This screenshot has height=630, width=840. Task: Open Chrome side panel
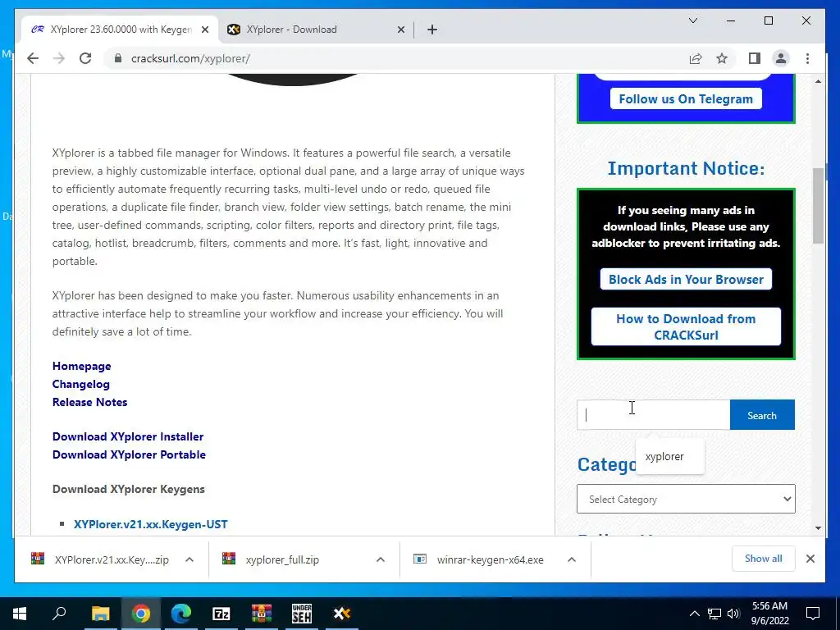coord(755,58)
